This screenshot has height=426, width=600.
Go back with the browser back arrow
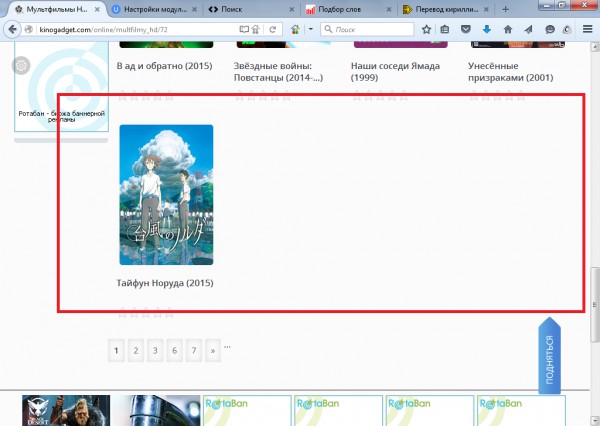12,29
